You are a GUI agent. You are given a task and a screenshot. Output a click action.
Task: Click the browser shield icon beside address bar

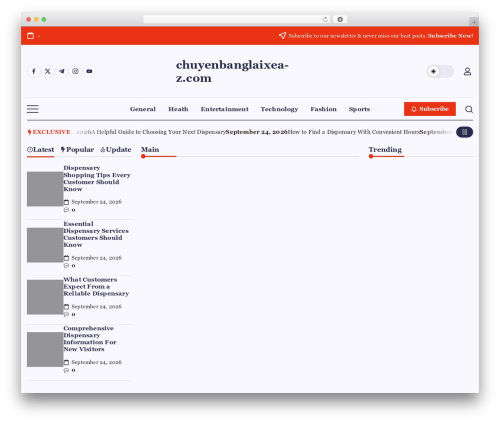(340, 20)
